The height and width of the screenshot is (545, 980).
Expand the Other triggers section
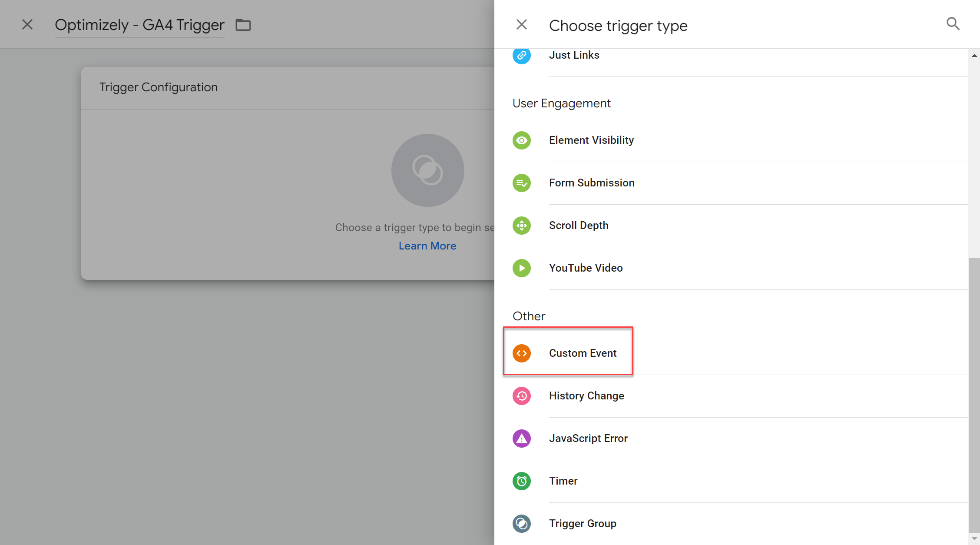pyautogui.click(x=529, y=316)
